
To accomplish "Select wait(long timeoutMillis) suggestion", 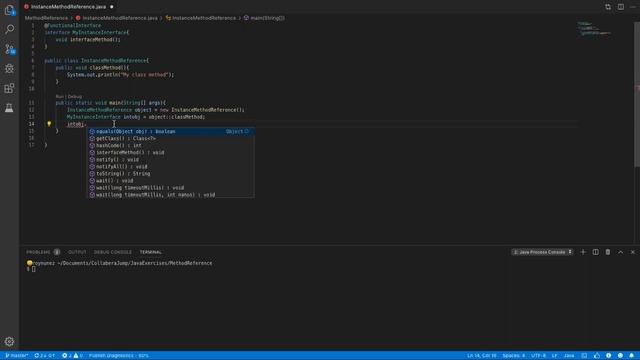I will coord(170,188).
